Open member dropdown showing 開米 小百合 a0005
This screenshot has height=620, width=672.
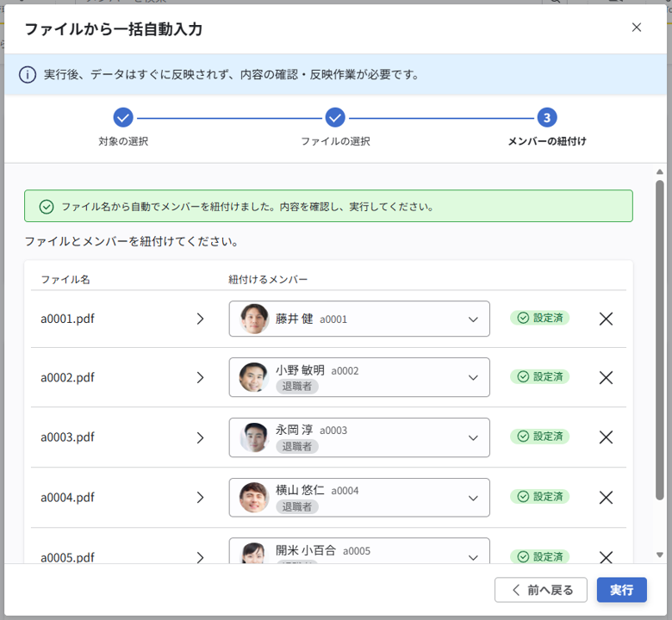[x=359, y=551]
